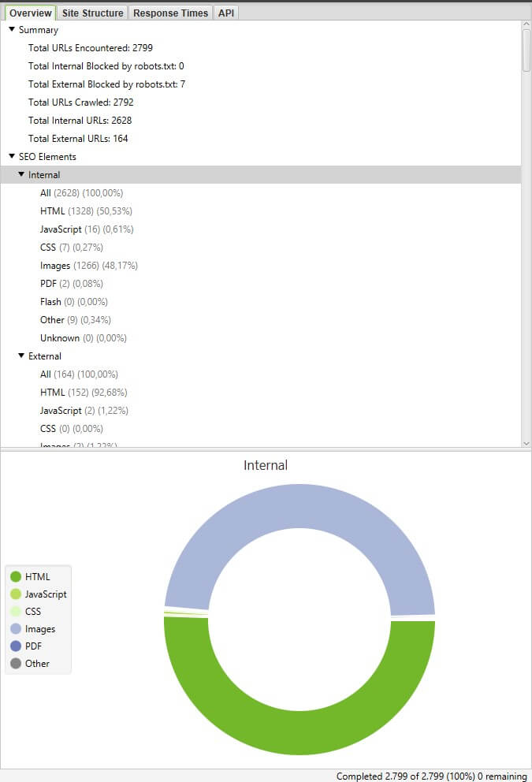The height and width of the screenshot is (782, 532).
Task: Collapse the SEO Elements tree arrow
Action: click(12, 157)
